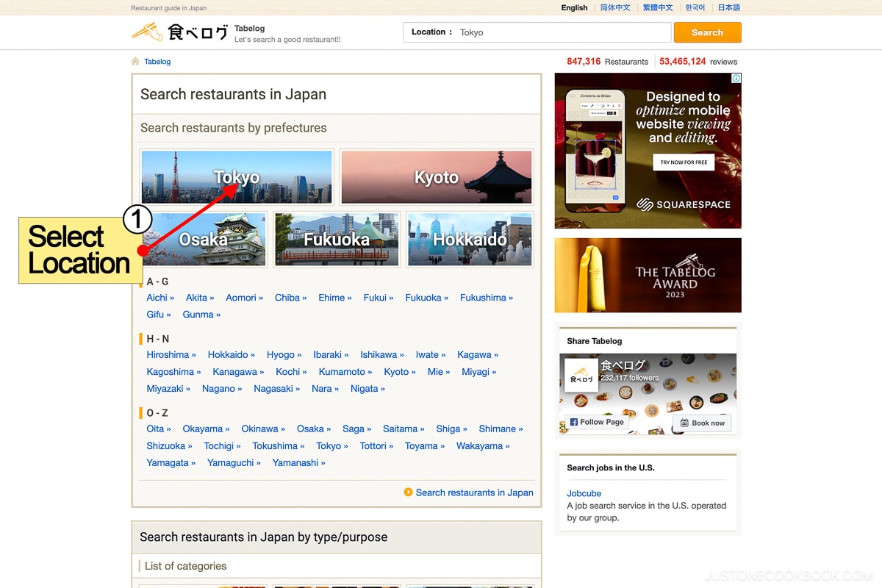This screenshot has height=588, width=882.
Task: Type in the Location search field
Action: click(x=562, y=32)
